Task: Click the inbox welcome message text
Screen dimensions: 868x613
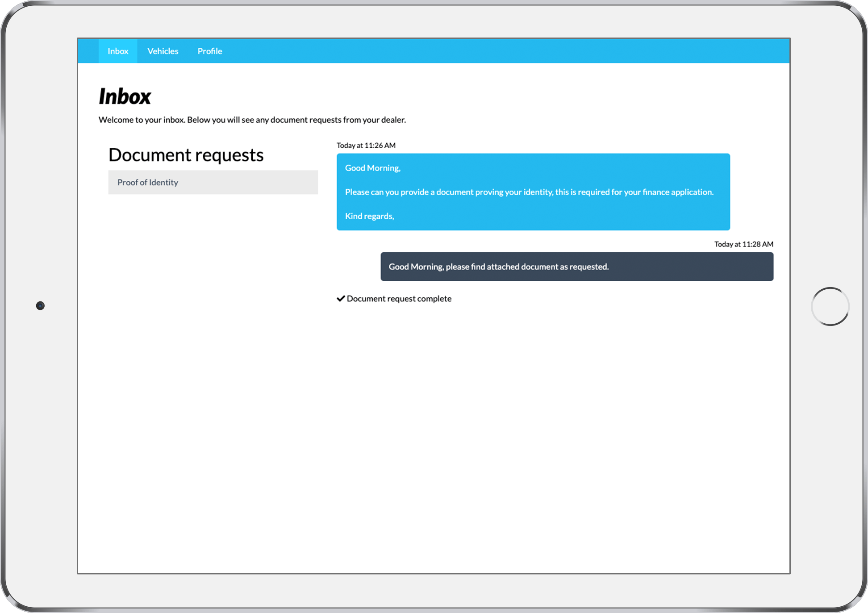Action: (x=252, y=120)
